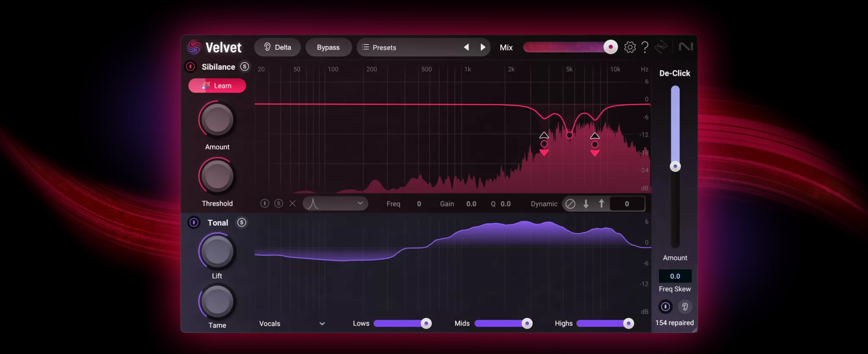Click the De-Click heading
Image resolution: width=868 pixels, height=354 pixels.
[675, 73]
